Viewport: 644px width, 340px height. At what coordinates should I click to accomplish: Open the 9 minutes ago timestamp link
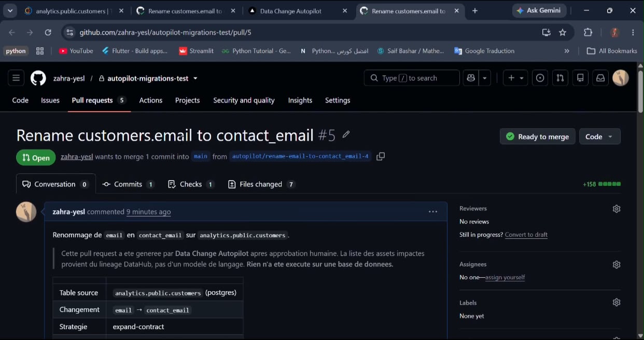[x=148, y=212]
